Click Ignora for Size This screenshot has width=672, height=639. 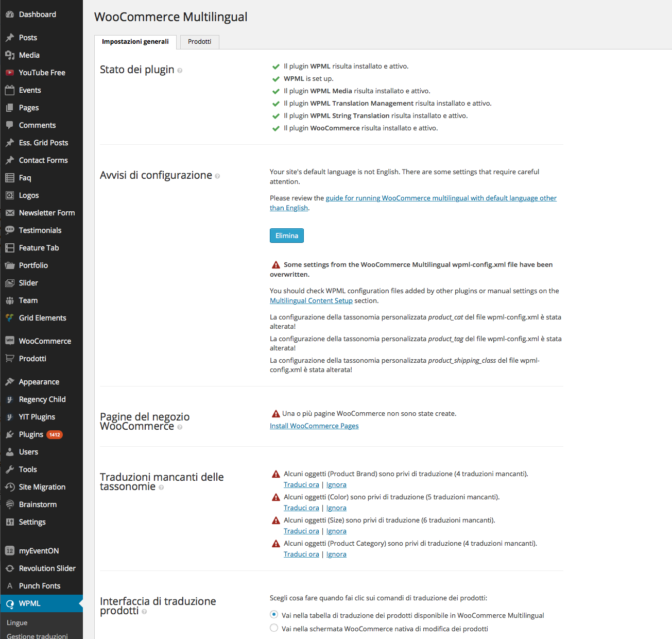336,531
